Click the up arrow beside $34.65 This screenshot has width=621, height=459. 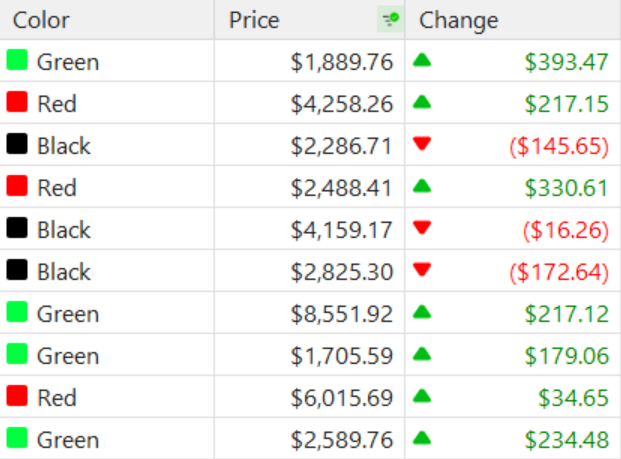(x=422, y=397)
